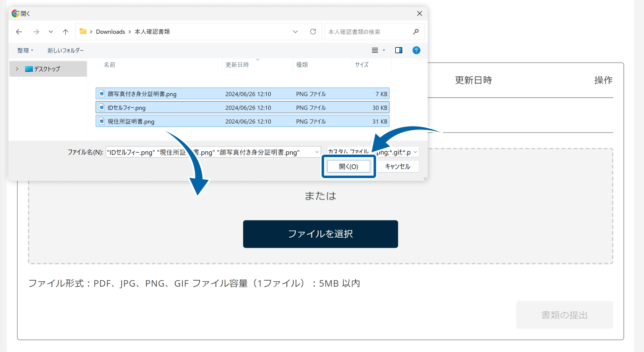Image resolution: width=644 pixels, height=352 pixels.
Task: Select file 現住所証明書.png
Action: (242, 122)
